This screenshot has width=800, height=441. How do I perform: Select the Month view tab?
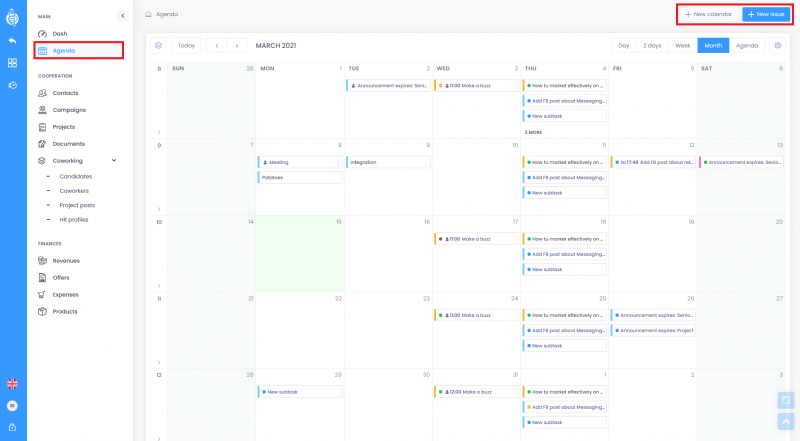[713, 45]
